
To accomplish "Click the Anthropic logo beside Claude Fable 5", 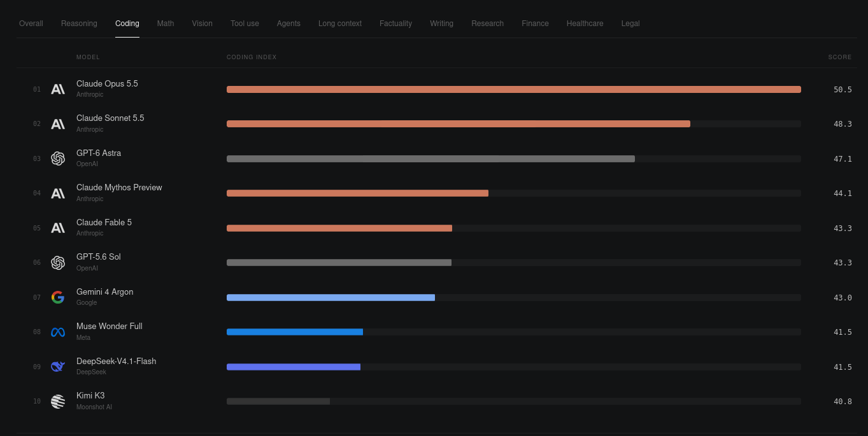I will pyautogui.click(x=58, y=228).
